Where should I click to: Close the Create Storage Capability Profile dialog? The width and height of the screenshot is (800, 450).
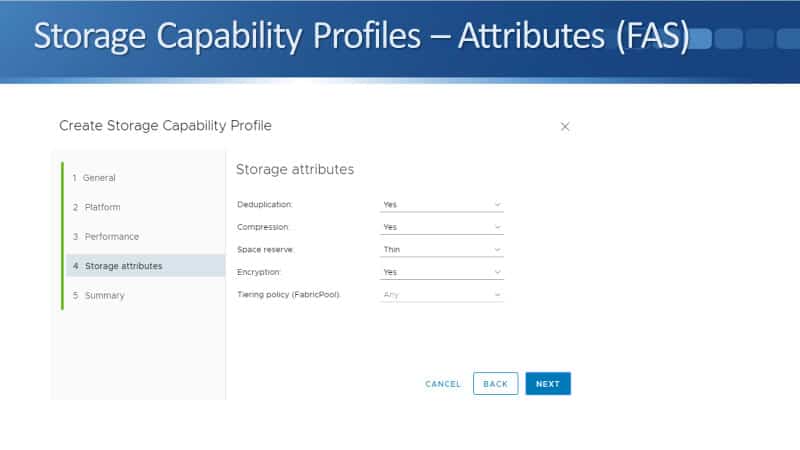pyautogui.click(x=565, y=127)
